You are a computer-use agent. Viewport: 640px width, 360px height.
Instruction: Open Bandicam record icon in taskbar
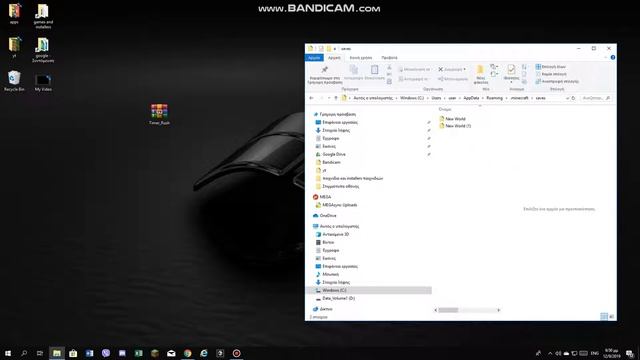[236, 353]
